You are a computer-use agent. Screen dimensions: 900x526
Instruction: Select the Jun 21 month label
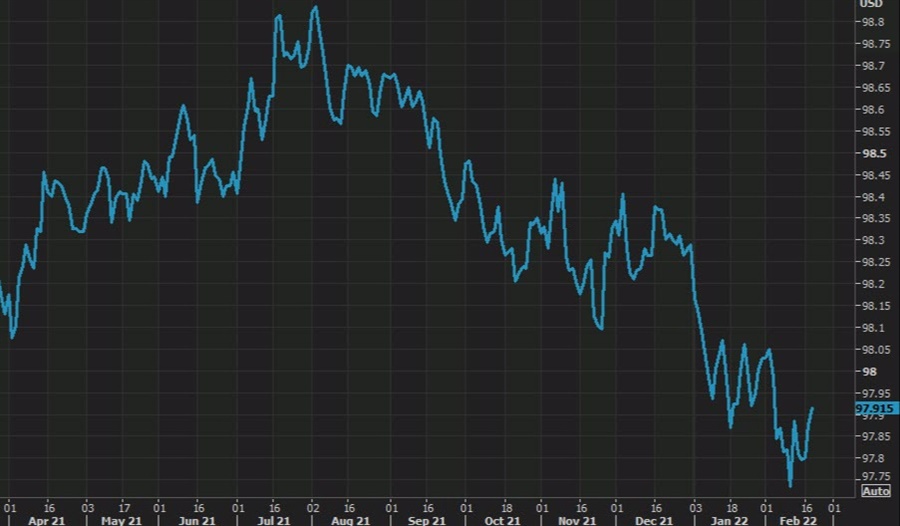[196, 520]
